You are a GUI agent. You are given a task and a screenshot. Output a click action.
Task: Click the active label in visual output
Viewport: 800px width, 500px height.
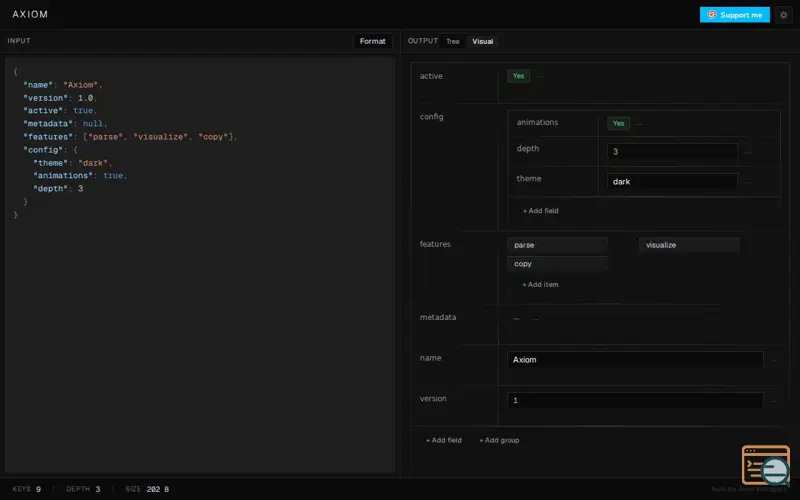[431, 76]
